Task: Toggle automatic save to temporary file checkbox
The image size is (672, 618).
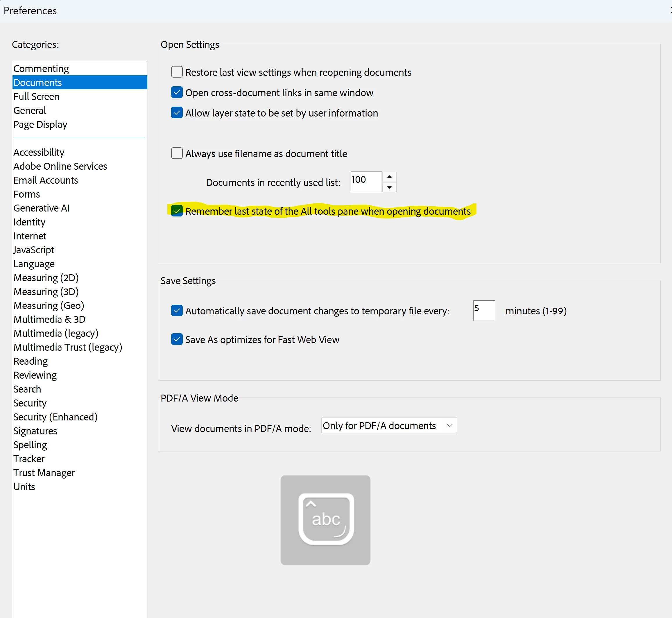Action: pyautogui.click(x=177, y=311)
